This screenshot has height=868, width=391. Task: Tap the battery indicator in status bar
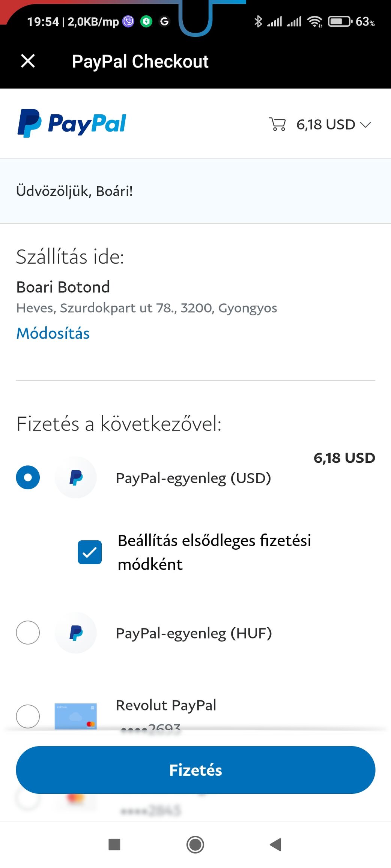pos(340,21)
